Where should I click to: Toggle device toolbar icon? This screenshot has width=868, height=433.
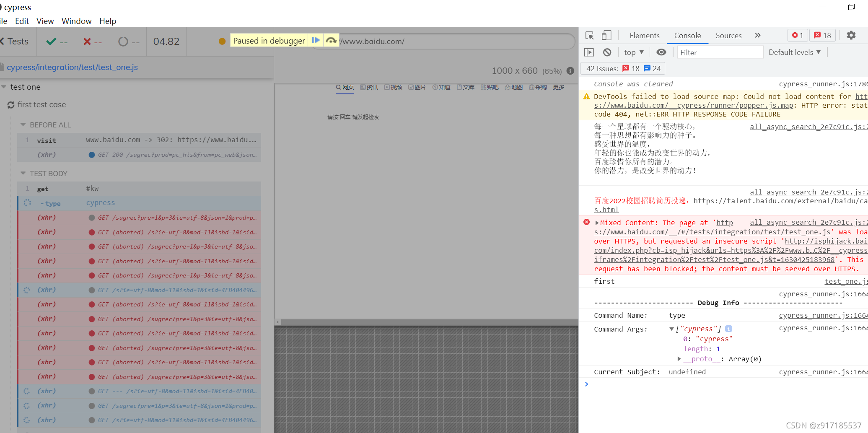tap(606, 36)
